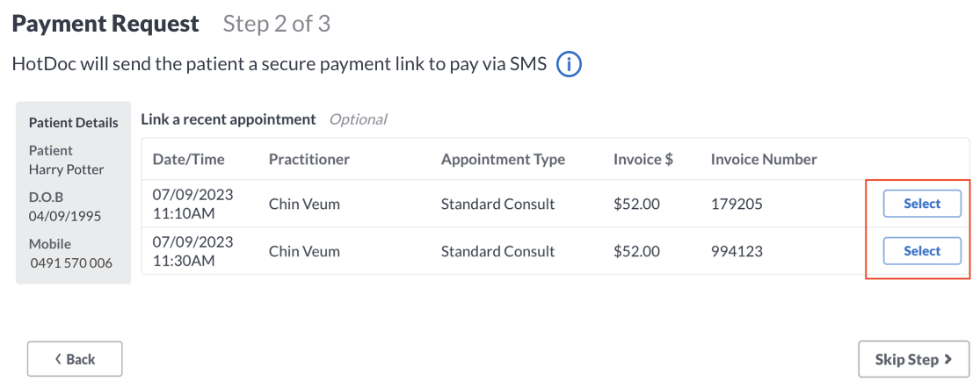Click the Payment Request heading

105,24
